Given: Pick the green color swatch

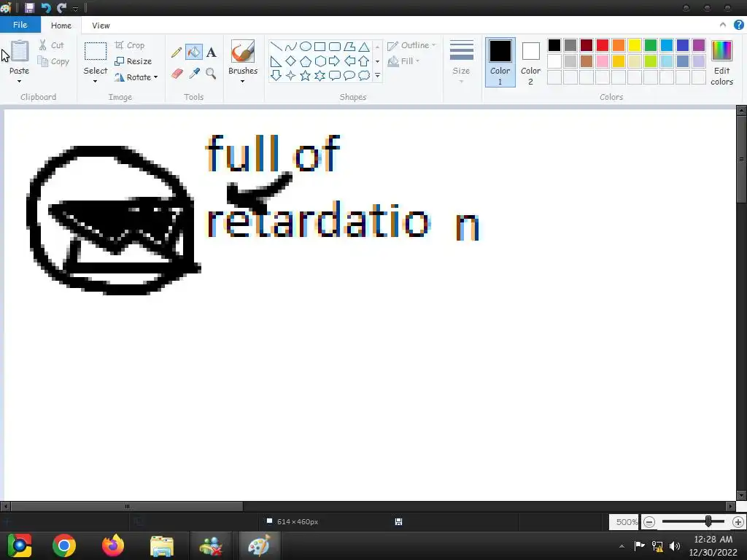Looking at the screenshot, I should tap(651, 45).
